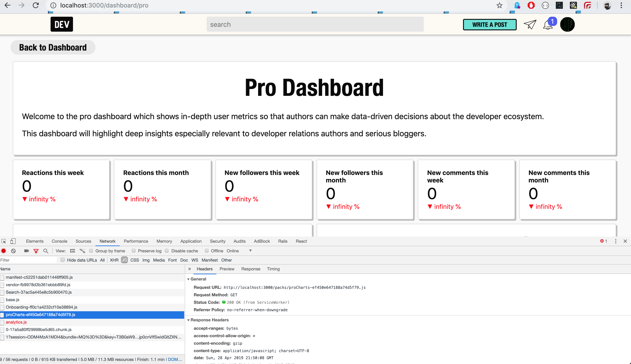This screenshot has width=631, height=364.
Task: Open the Preview tab for the request
Action: [227, 269]
